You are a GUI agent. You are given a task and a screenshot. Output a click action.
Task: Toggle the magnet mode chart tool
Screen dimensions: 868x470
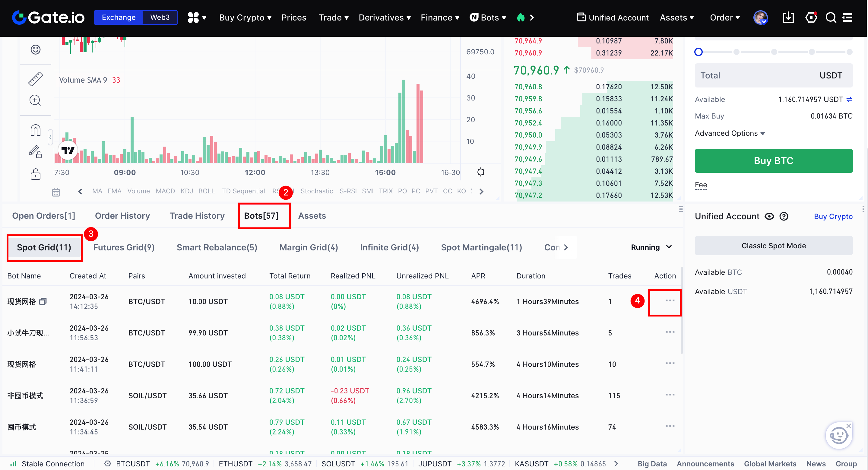coord(35,130)
